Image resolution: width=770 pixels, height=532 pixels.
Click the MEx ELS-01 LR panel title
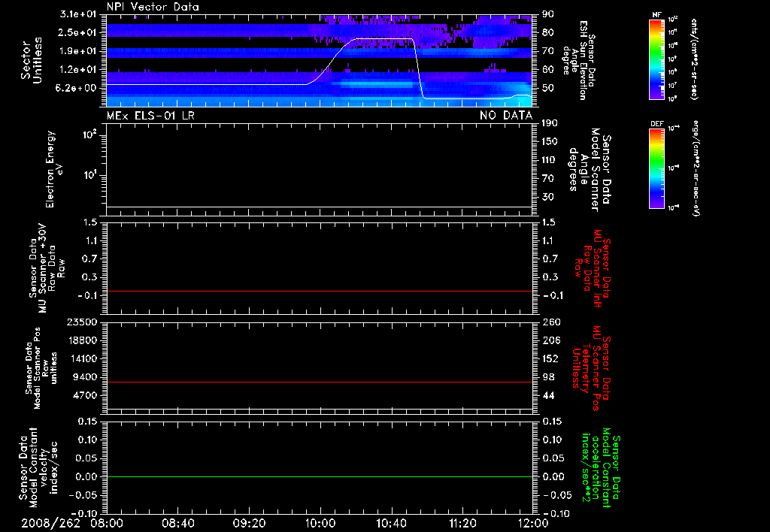pos(150,115)
